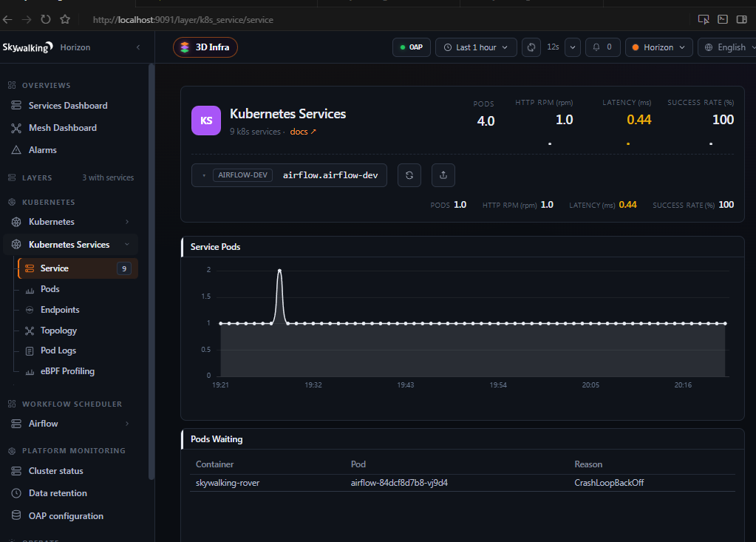Open Mesh Dashboard in sidebar
The width and height of the screenshot is (756, 542).
coord(63,128)
